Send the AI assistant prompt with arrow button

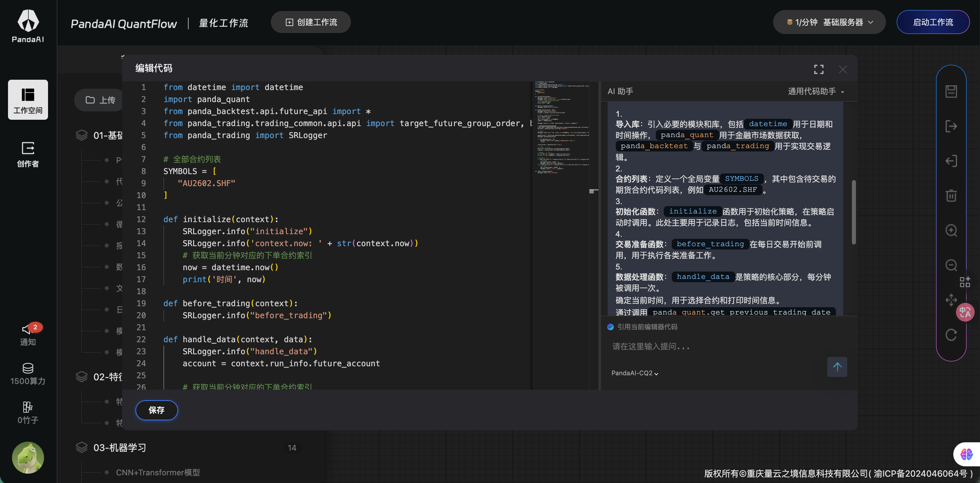click(x=837, y=367)
